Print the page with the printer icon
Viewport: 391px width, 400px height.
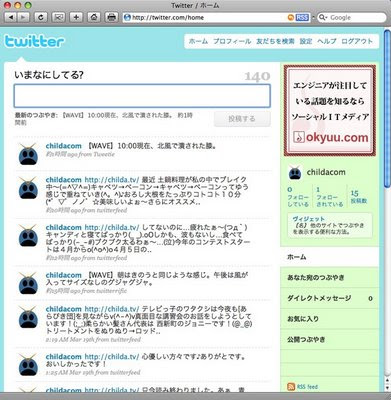click(112, 17)
